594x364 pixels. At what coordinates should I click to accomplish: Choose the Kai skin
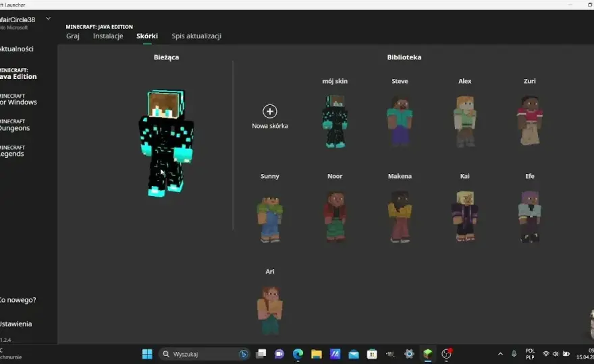(465, 216)
